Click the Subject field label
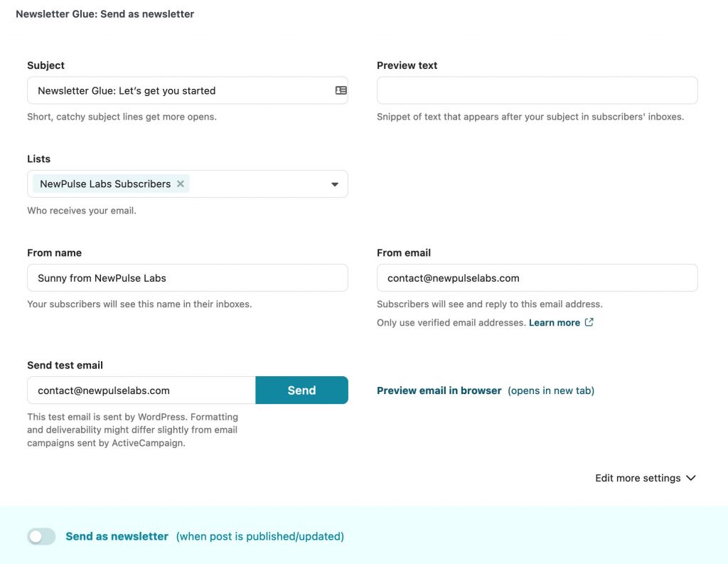 45,65
